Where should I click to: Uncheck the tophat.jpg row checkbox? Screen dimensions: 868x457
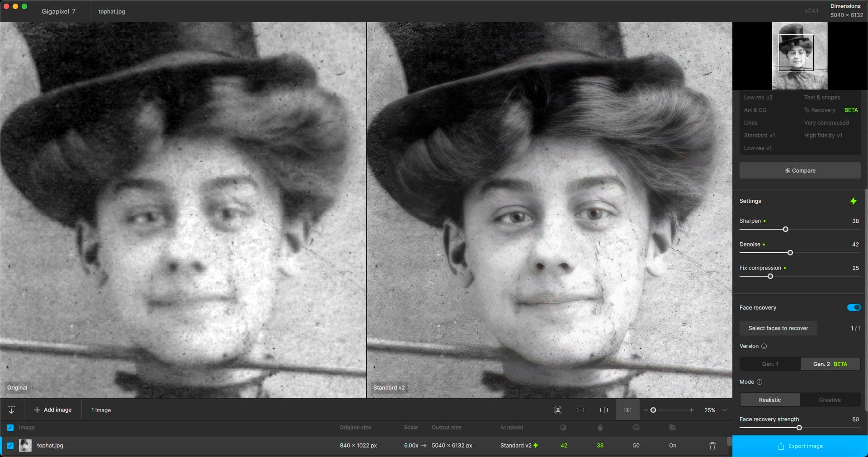tap(10, 446)
